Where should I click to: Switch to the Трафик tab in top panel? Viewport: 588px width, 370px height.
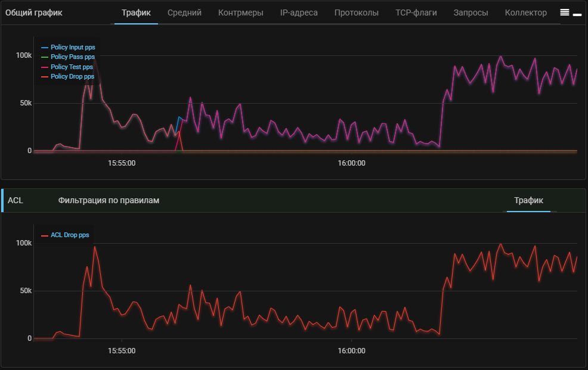[x=136, y=13]
